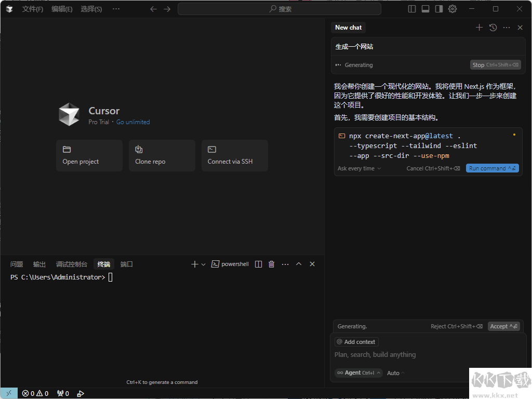Screen dimensions: 532x399
Task: Click the 生成一个网站 prompt message
Action: 428,47
